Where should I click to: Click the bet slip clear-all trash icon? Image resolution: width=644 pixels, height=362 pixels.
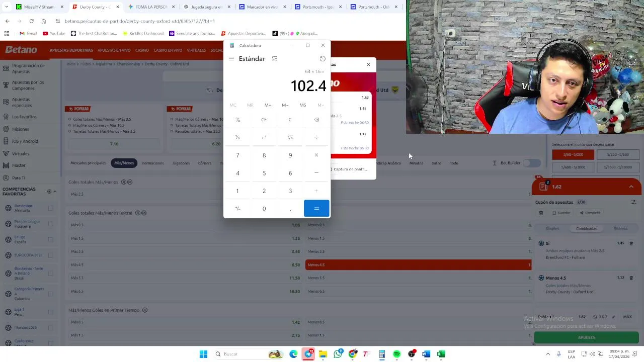point(541,213)
